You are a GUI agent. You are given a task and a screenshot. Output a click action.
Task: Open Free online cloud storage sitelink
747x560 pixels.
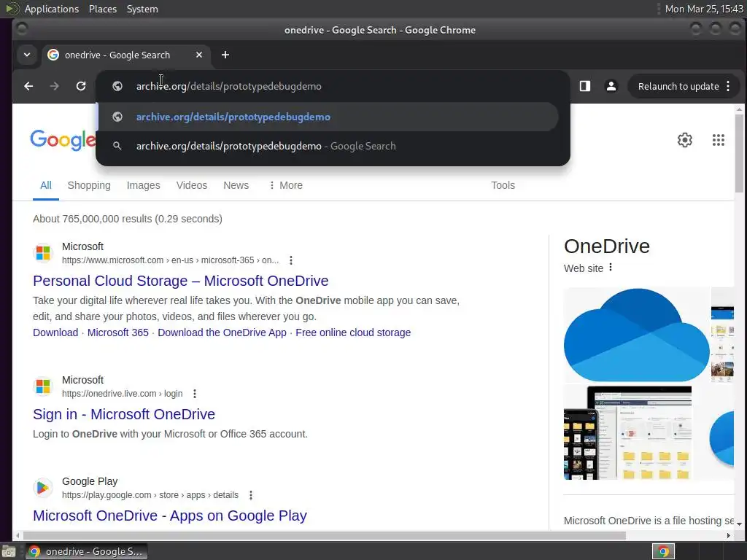tap(353, 332)
